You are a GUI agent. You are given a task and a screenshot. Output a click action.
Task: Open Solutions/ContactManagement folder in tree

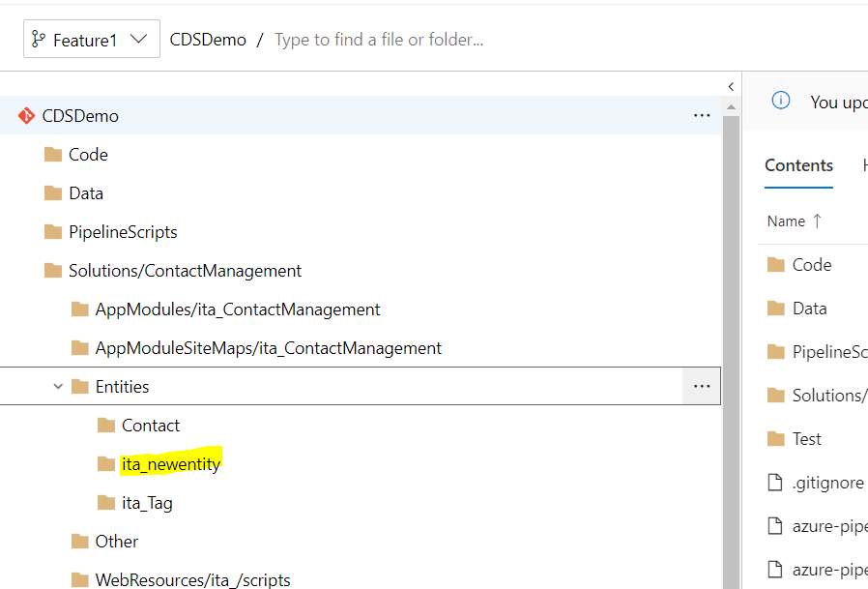pos(185,271)
